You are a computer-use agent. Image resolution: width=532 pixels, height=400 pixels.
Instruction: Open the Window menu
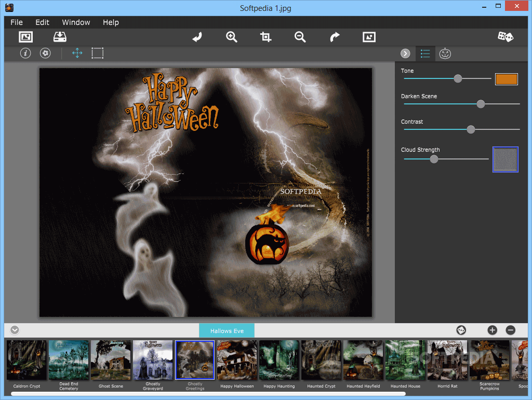76,22
